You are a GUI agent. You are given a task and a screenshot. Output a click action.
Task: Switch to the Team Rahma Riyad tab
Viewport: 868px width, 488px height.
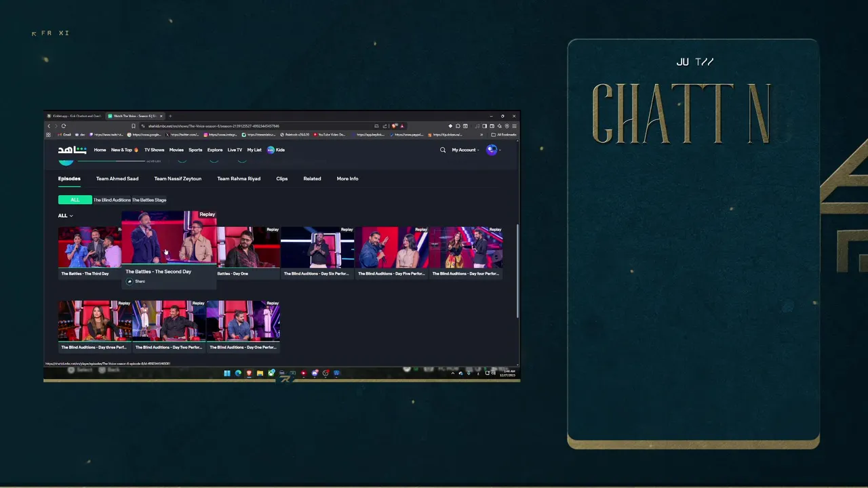[239, 179]
